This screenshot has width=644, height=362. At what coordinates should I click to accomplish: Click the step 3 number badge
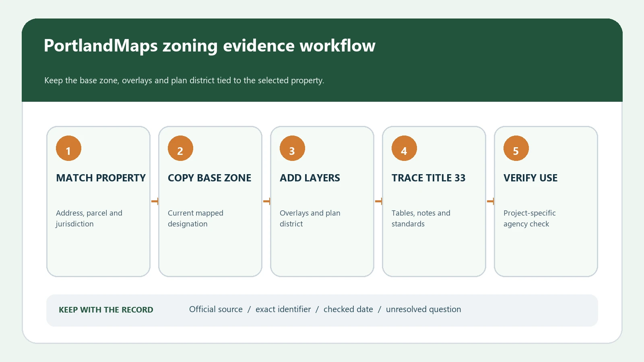tap(292, 148)
